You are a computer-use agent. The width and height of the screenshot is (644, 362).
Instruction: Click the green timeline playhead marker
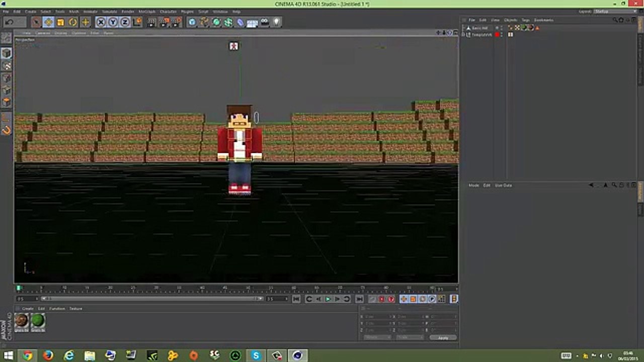19,288
